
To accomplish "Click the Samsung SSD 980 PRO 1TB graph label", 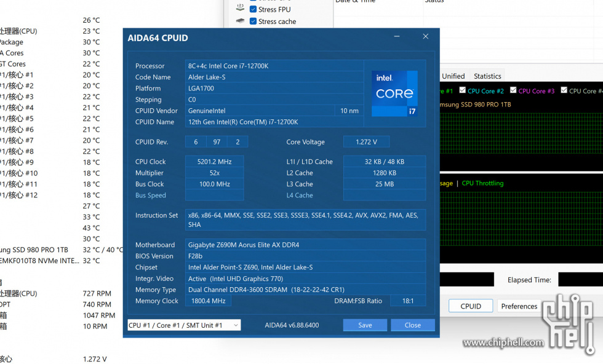I will coord(475,104).
